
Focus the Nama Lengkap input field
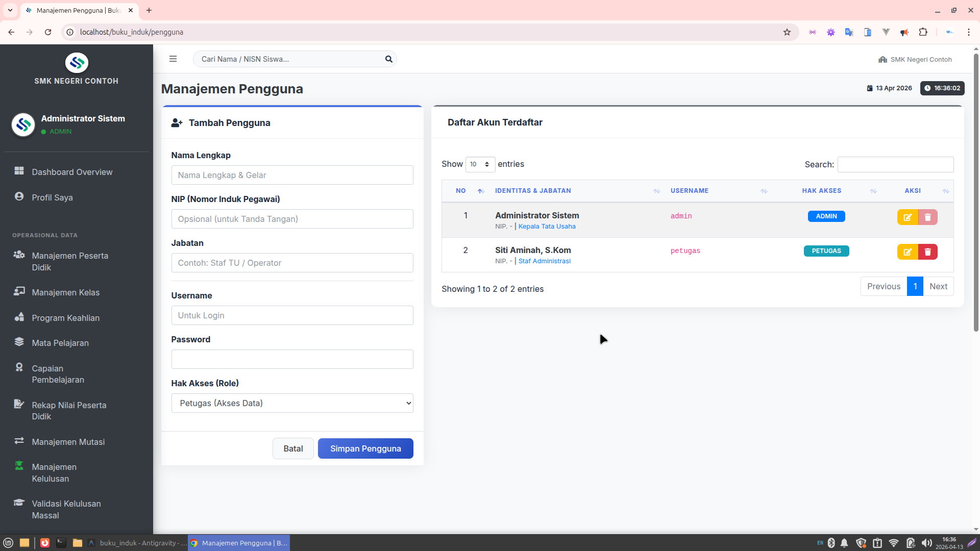tap(292, 175)
